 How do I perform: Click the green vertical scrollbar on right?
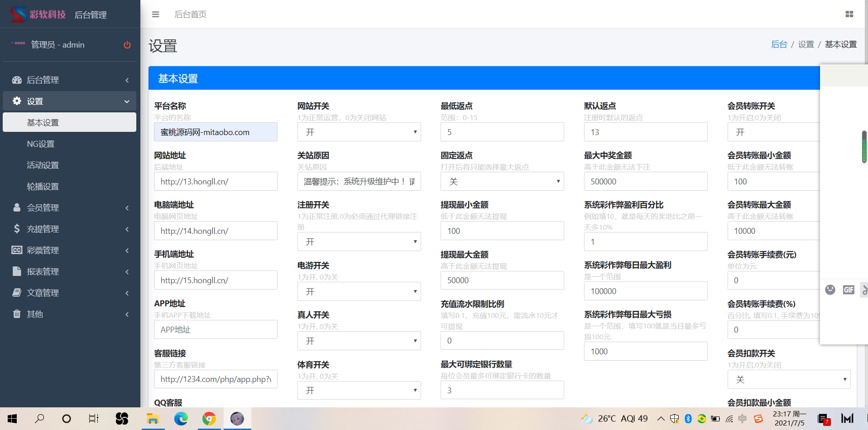tap(864, 147)
